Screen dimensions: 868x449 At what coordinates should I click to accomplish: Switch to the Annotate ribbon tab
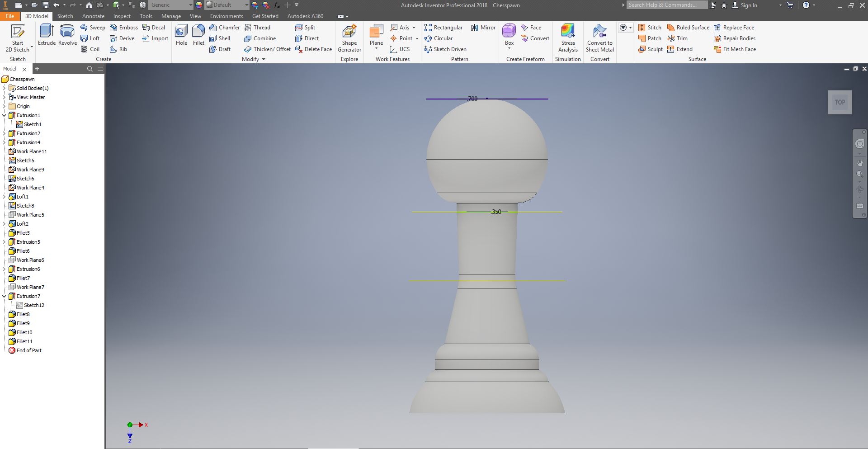pos(93,16)
